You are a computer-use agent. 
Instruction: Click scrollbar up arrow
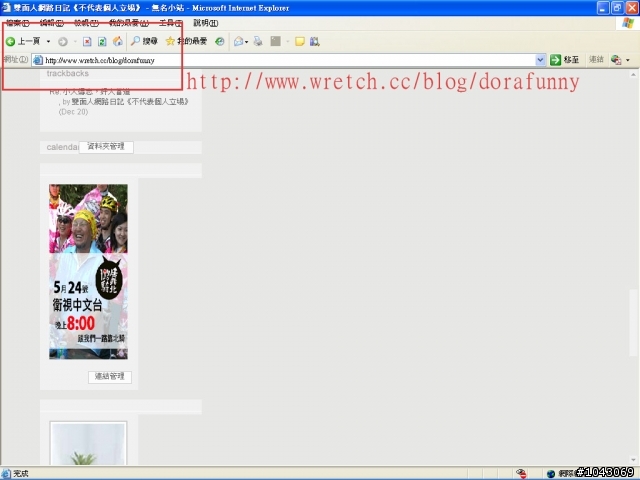click(633, 75)
